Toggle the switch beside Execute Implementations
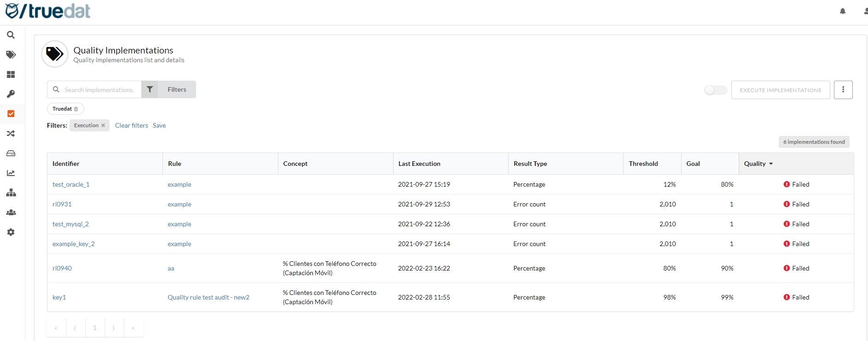This screenshot has height=341, width=868. click(715, 90)
